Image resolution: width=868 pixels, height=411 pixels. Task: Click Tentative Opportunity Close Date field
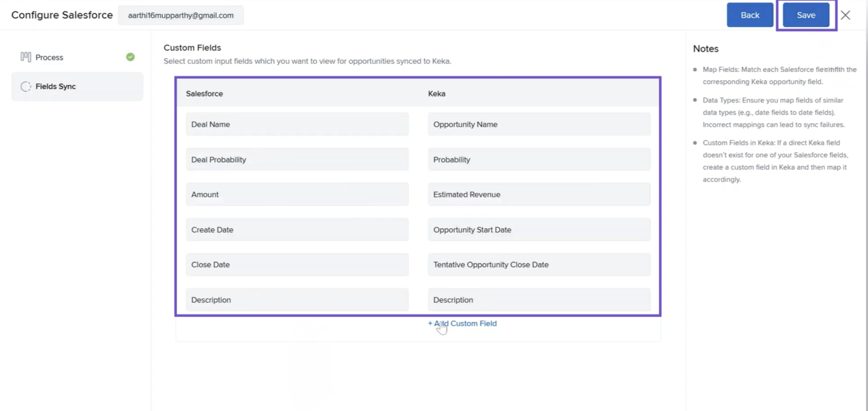[539, 265]
